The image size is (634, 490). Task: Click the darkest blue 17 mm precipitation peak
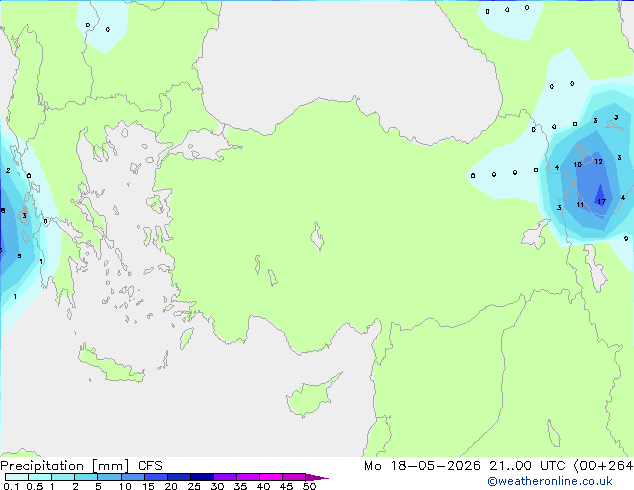601,195
